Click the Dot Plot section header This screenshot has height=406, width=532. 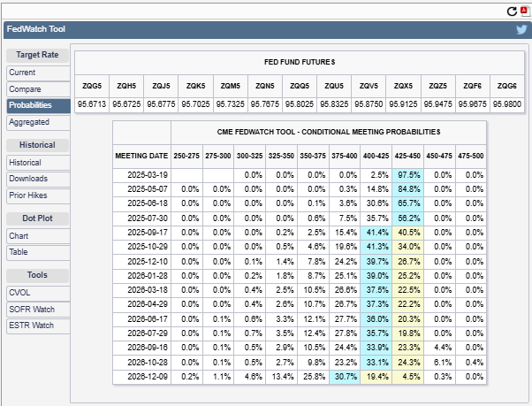[37, 218]
